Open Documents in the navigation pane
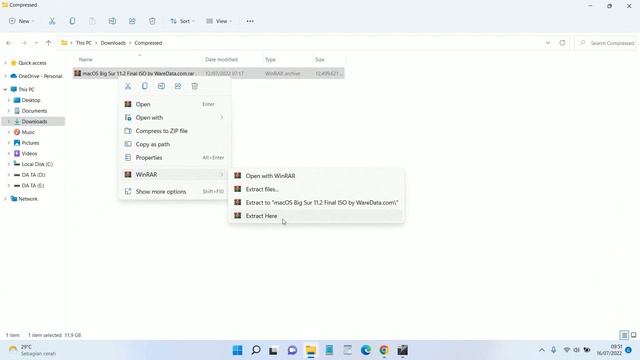 coord(34,111)
